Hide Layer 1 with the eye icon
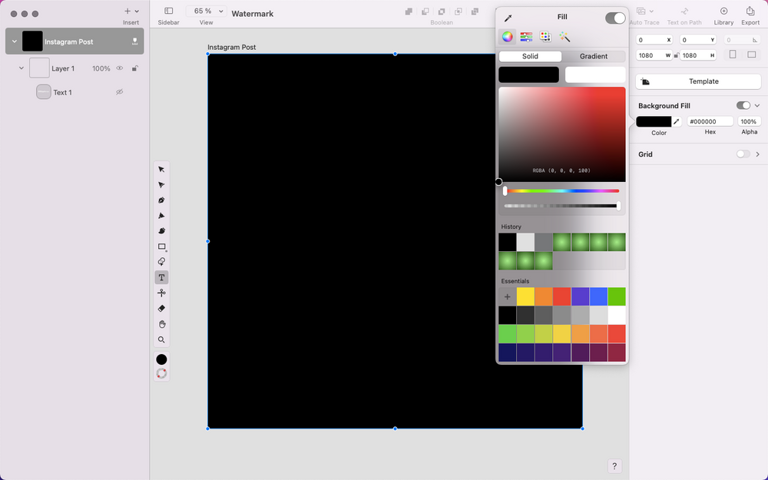 [120, 69]
